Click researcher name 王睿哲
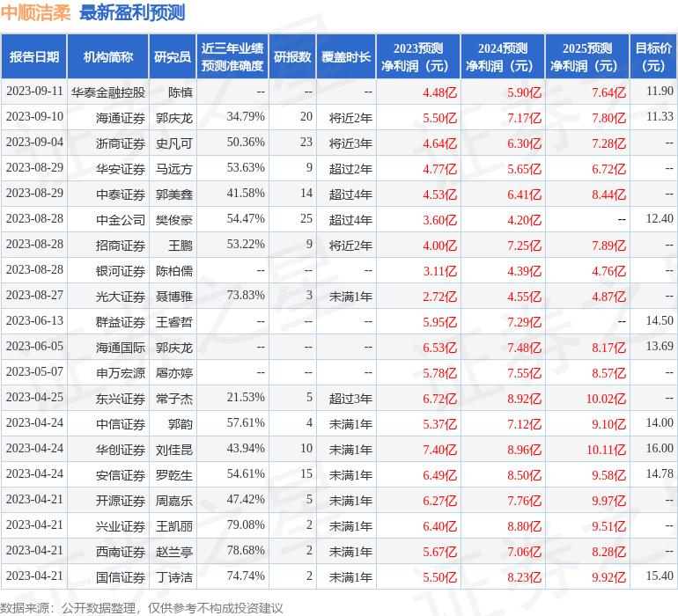This screenshot has height=616, width=678. [x=173, y=321]
